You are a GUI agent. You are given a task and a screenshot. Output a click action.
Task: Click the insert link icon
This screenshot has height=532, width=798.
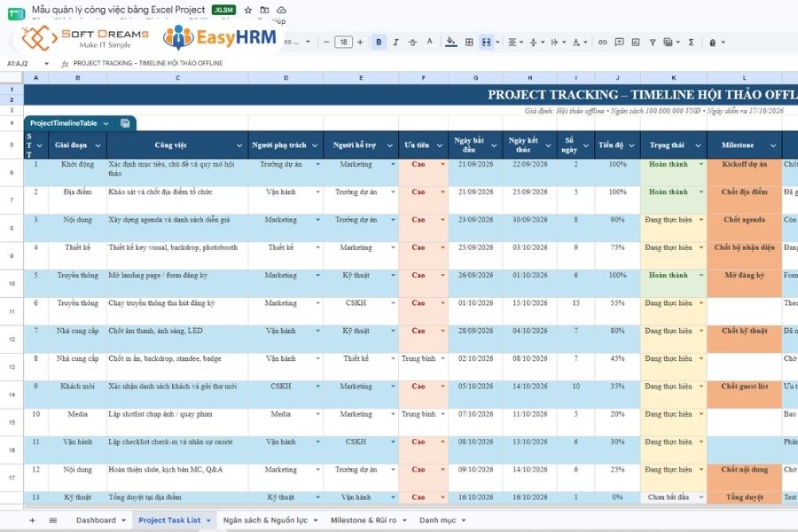pyautogui.click(x=603, y=43)
